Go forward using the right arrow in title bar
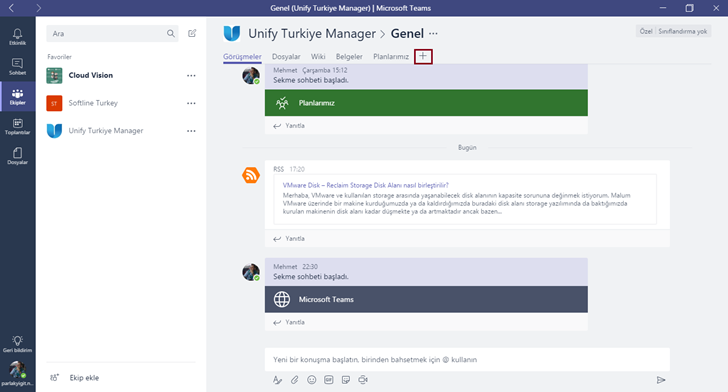 [39, 8]
